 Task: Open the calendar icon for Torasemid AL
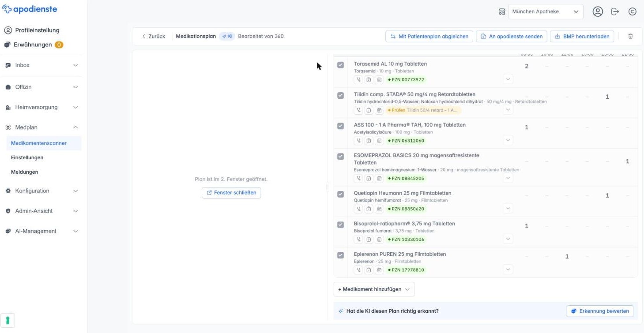tap(379, 80)
